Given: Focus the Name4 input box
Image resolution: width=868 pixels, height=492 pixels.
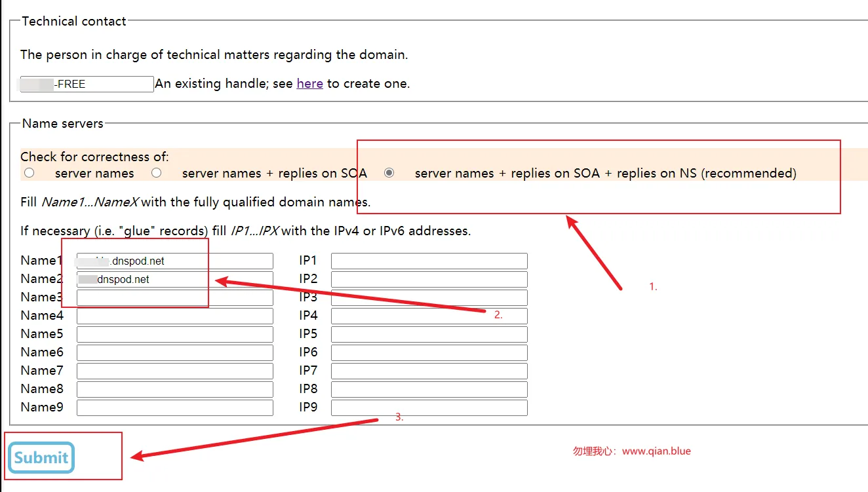Looking at the screenshot, I should click(x=175, y=316).
